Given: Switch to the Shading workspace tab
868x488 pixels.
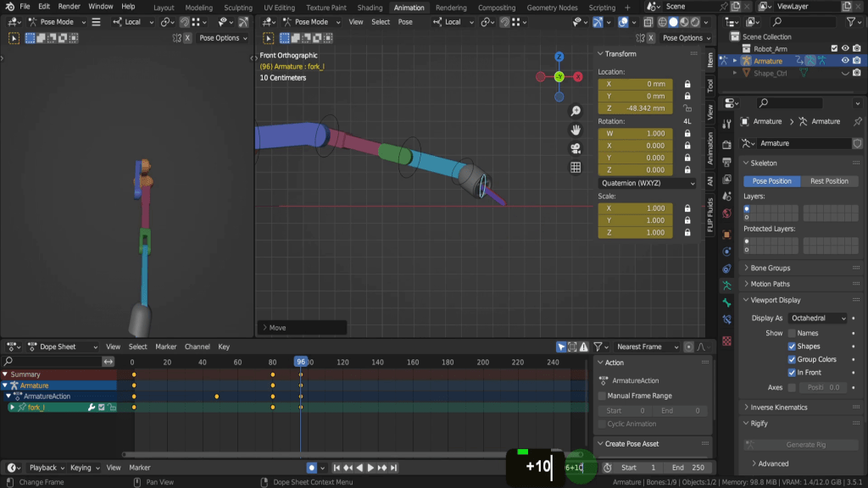Looking at the screenshot, I should [370, 8].
